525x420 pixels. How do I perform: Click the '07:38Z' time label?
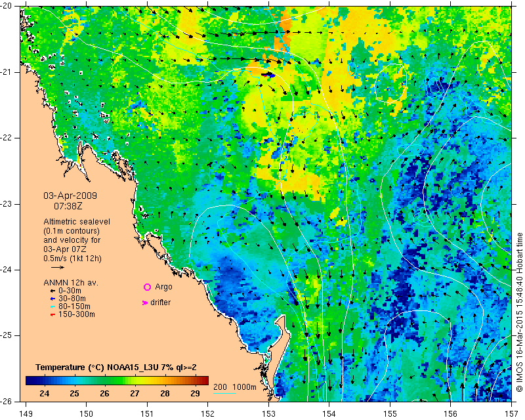coord(68,206)
